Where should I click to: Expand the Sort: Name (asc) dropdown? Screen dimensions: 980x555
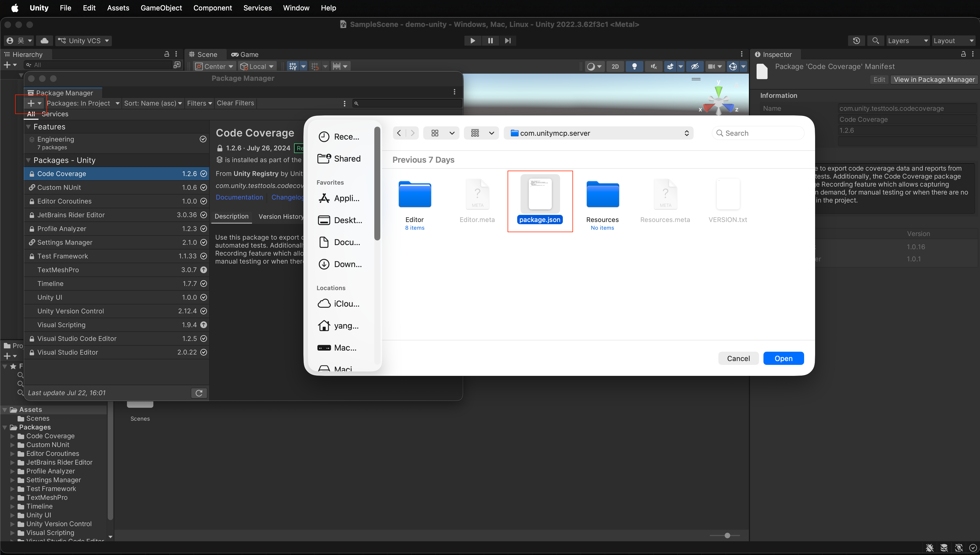(153, 103)
